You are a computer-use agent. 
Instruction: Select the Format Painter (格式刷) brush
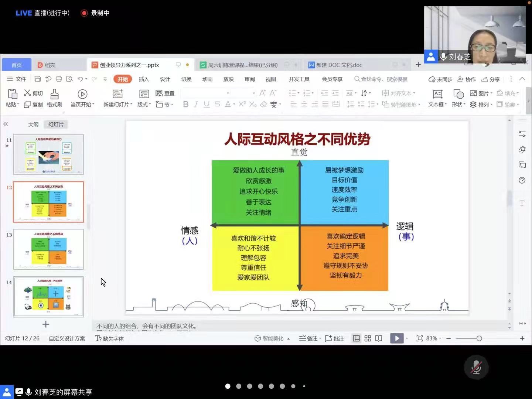(54, 94)
